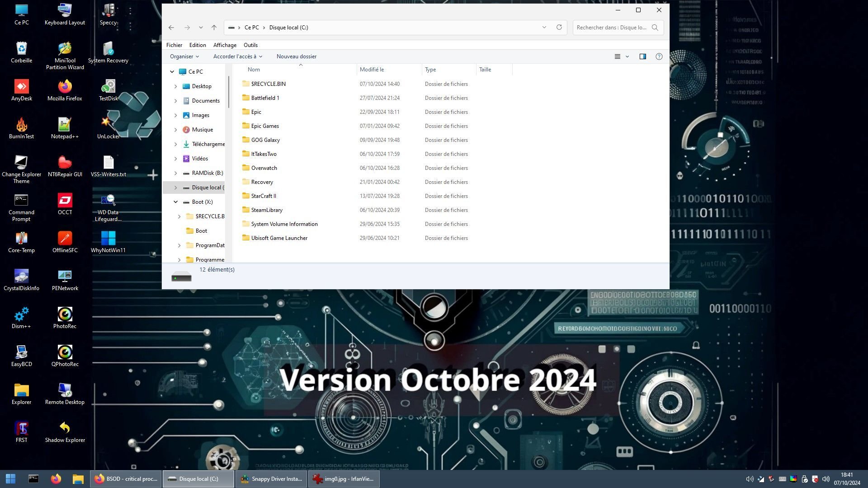This screenshot has height=488, width=868.
Task: Click Ce PC in address breadcrumb
Action: pyautogui.click(x=252, y=28)
